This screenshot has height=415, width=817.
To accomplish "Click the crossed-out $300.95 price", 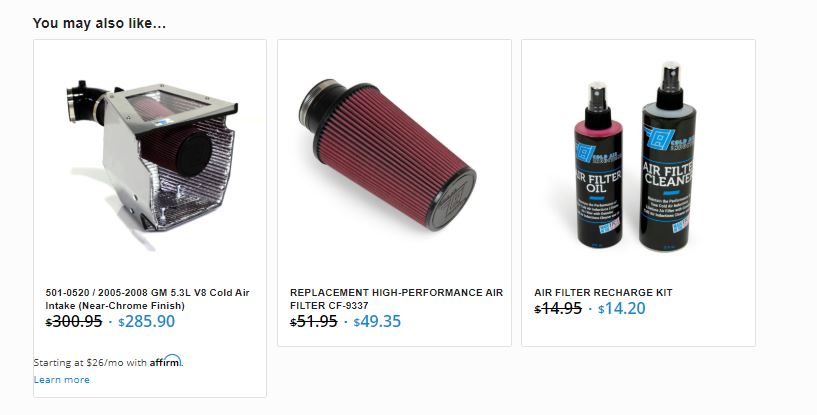I will pos(73,321).
